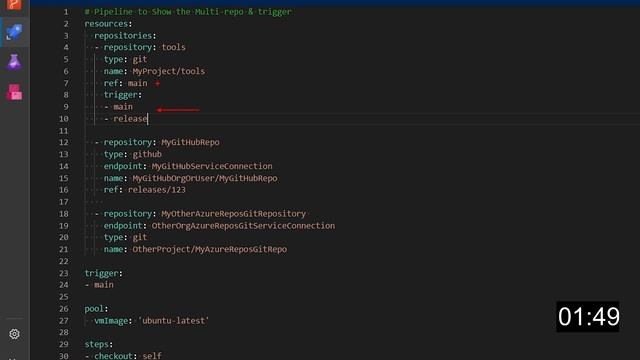Click top-level 'trigger:' on line 23

pyautogui.click(x=104, y=273)
